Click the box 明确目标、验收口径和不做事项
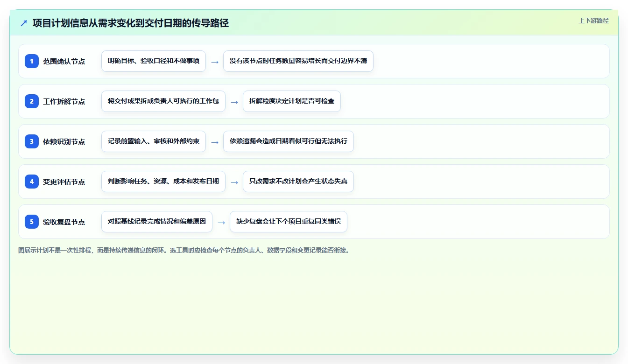Image resolution: width=628 pixels, height=364 pixels. [x=154, y=61]
